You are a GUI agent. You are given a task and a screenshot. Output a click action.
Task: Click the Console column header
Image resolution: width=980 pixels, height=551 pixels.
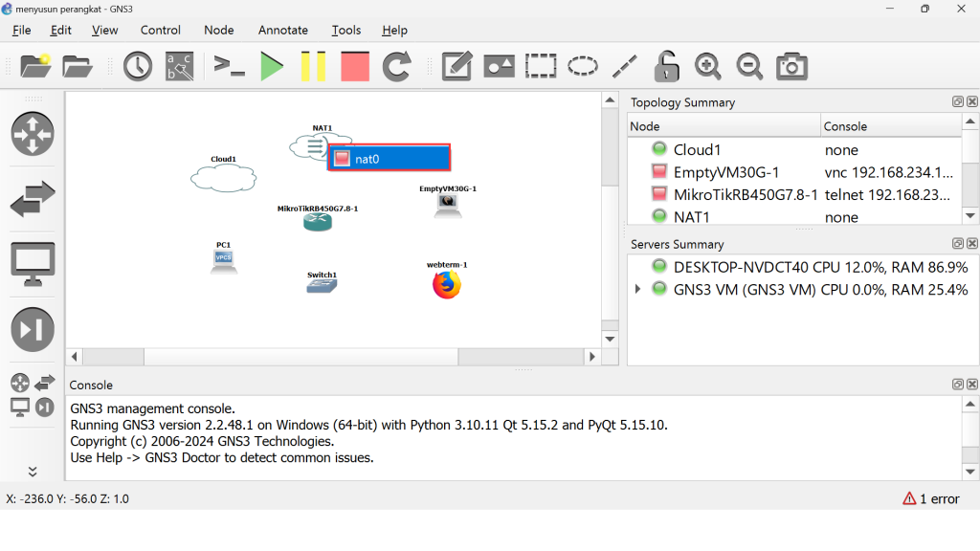(x=890, y=126)
